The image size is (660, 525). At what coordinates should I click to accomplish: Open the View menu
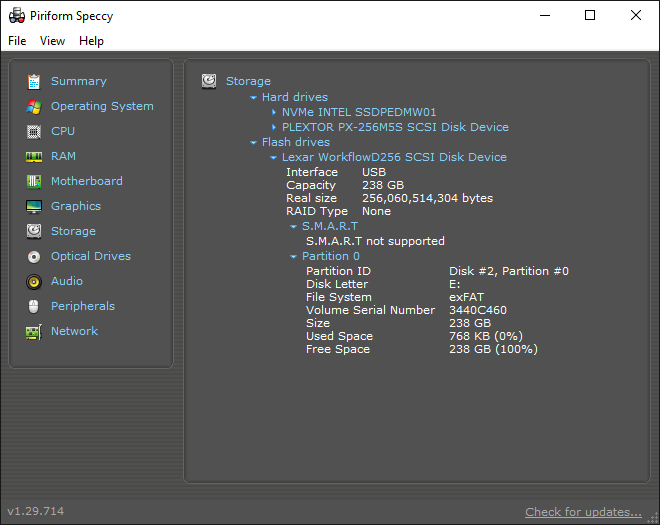pyautogui.click(x=52, y=41)
